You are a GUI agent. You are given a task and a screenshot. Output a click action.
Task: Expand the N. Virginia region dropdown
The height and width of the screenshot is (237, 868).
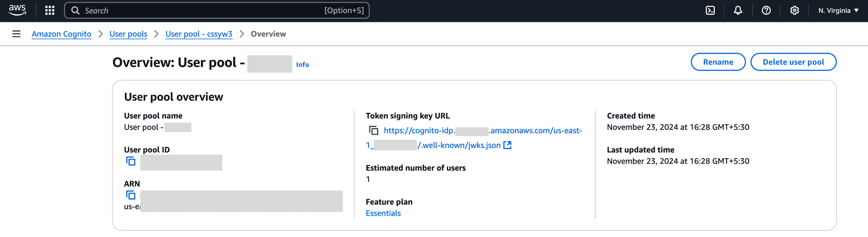838,10
